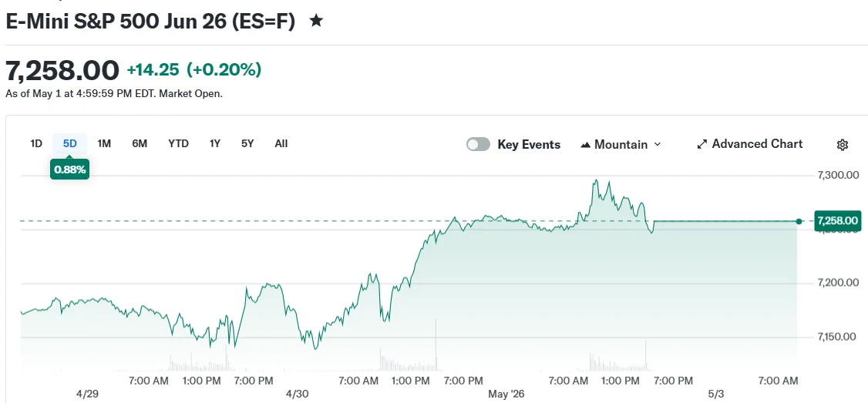
Task: Add ES=F to watchlist with star icon
Action: (x=316, y=21)
